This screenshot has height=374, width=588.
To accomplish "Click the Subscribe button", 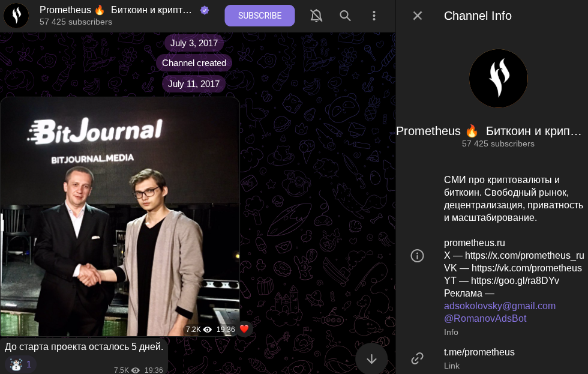I will pos(259,16).
